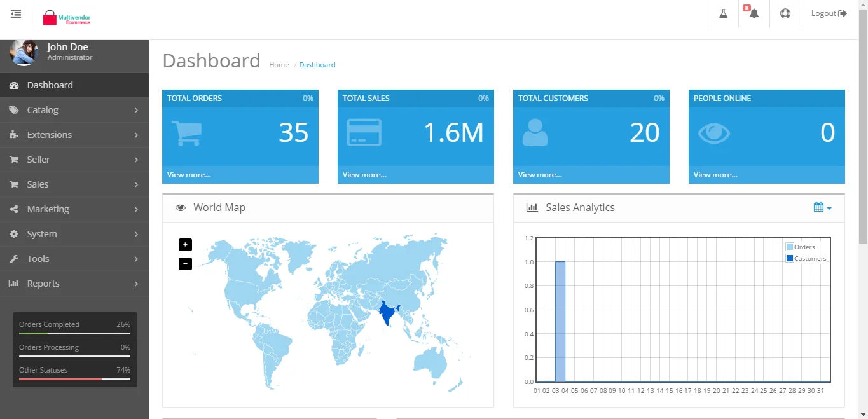Screen dimensions: 868x419
Task: Click the Extensions puzzle piece icon
Action: (14, 135)
